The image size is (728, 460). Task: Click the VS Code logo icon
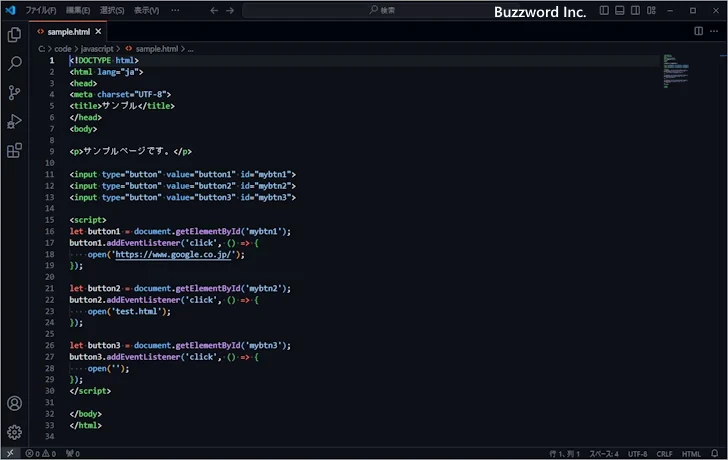coord(10,10)
